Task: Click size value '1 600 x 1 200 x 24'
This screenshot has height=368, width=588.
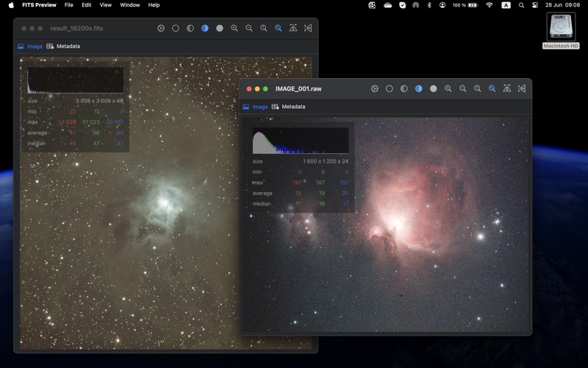Action: (326, 161)
